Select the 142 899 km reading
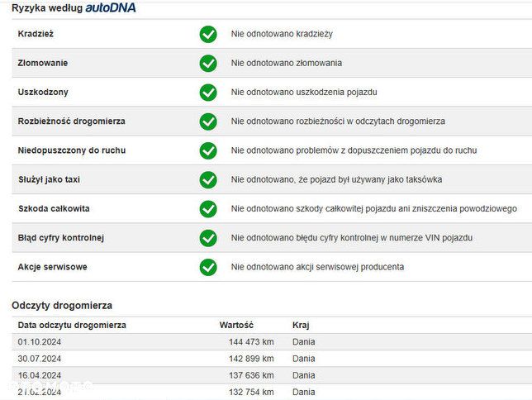Screen dimensions: 532x400 click(251, 359)
